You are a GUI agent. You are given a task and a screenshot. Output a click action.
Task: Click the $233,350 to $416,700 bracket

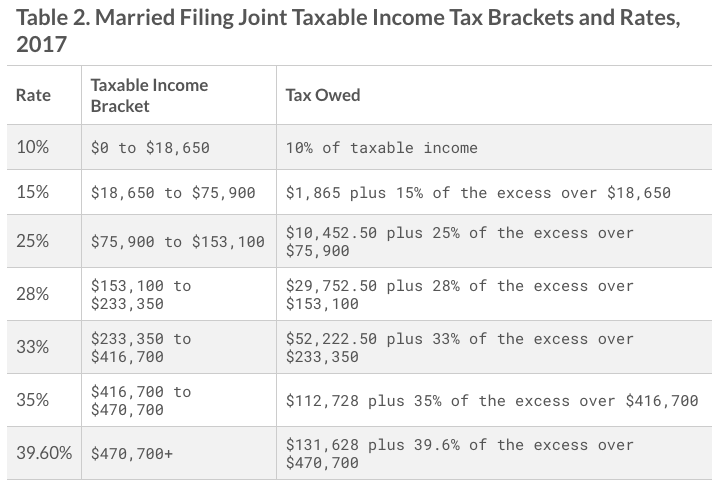[140, 347]
